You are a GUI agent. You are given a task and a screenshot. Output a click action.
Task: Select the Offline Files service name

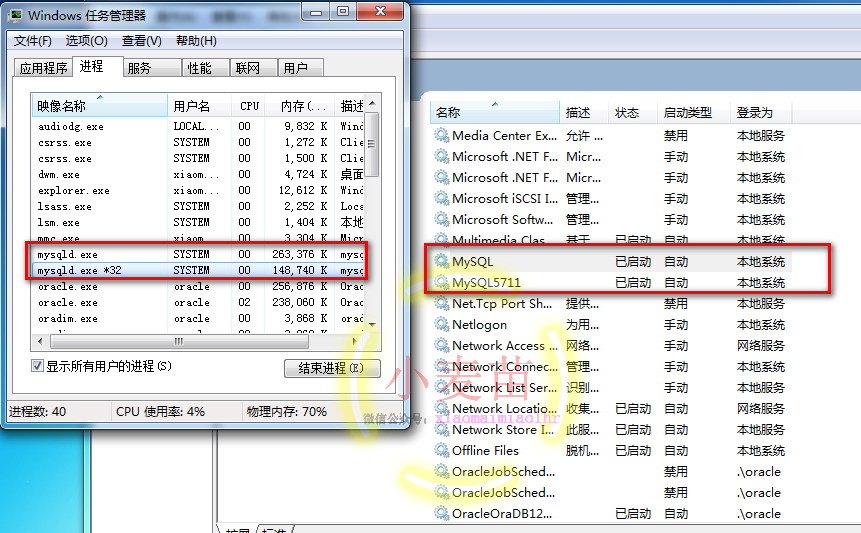[485, 450]
